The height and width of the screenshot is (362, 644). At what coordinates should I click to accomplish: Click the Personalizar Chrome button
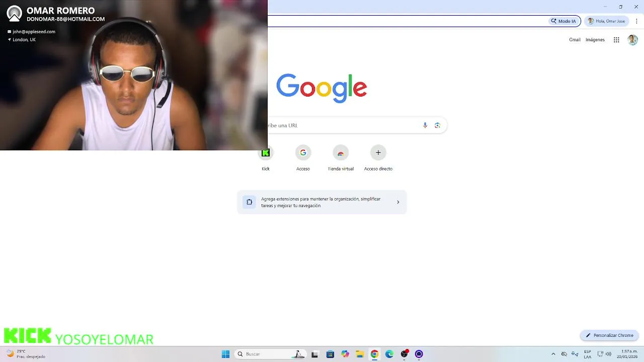[609, 335]
